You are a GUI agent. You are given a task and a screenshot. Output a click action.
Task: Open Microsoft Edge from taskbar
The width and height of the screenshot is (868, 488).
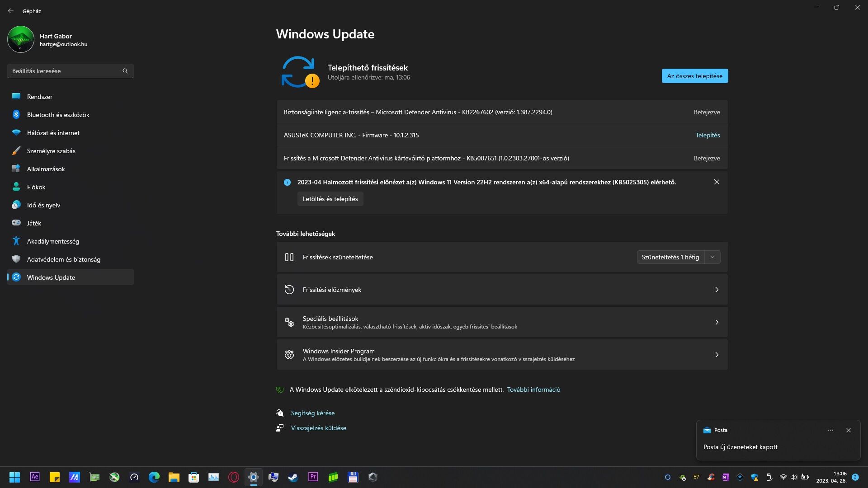click(x=154, y=477)
